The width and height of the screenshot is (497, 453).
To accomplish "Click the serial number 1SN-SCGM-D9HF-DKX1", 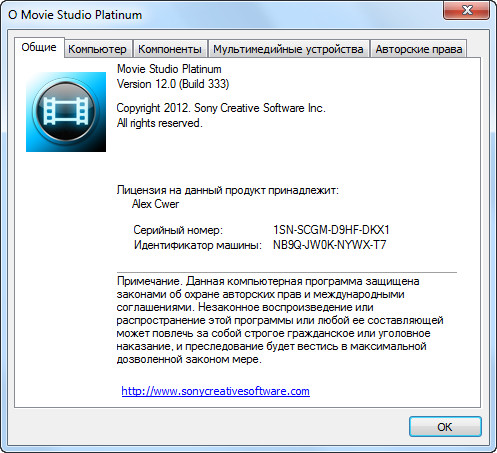I will (331, 230).
